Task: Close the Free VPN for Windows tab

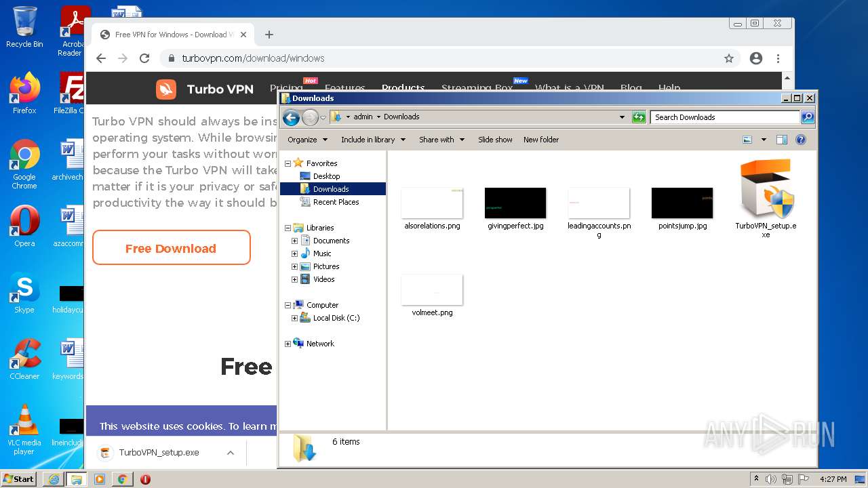Action: pyautogui.click(x=243, y=35)
